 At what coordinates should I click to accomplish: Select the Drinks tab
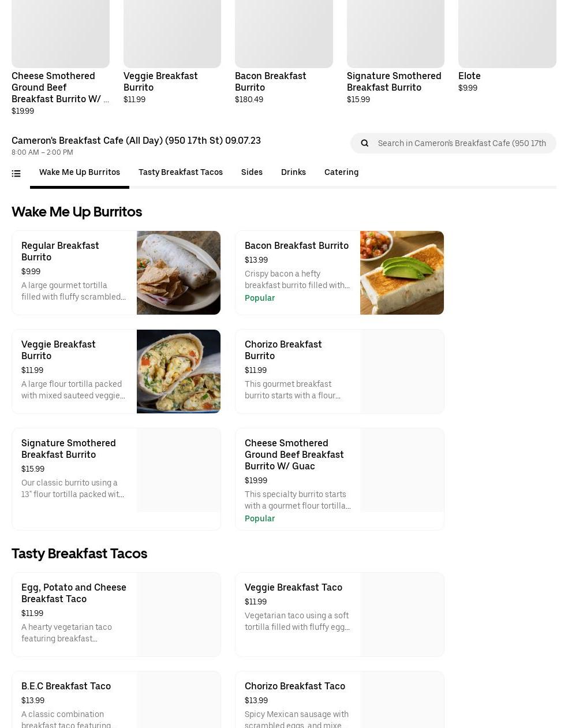click(293, 172)
